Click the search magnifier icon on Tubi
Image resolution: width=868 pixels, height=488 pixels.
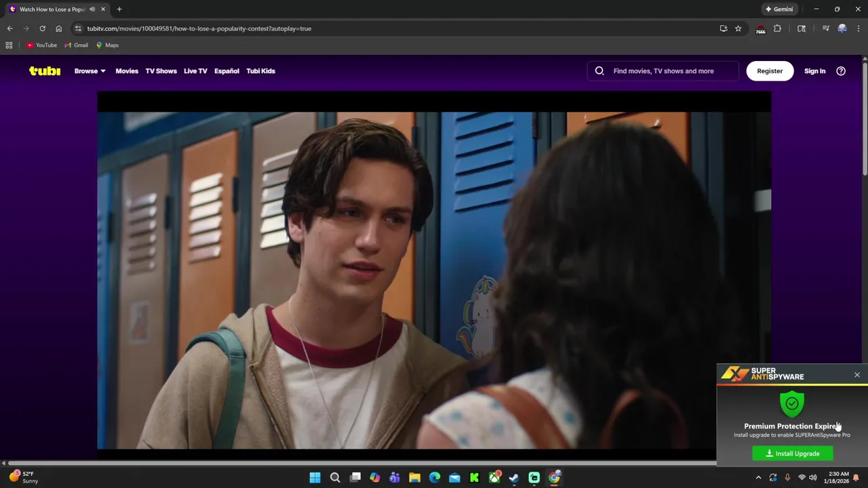pyautogui.click(x=599, y=70)
